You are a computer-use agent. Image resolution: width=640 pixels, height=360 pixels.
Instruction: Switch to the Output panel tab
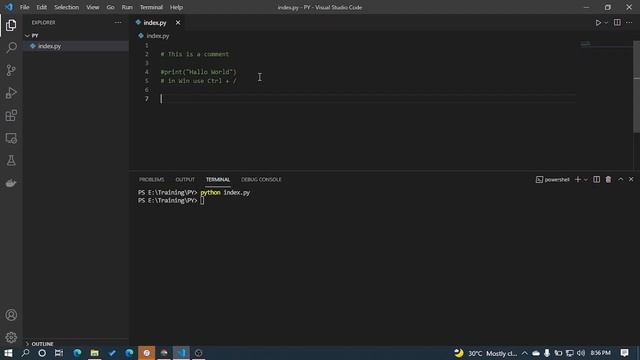click(x=185, y=180)
